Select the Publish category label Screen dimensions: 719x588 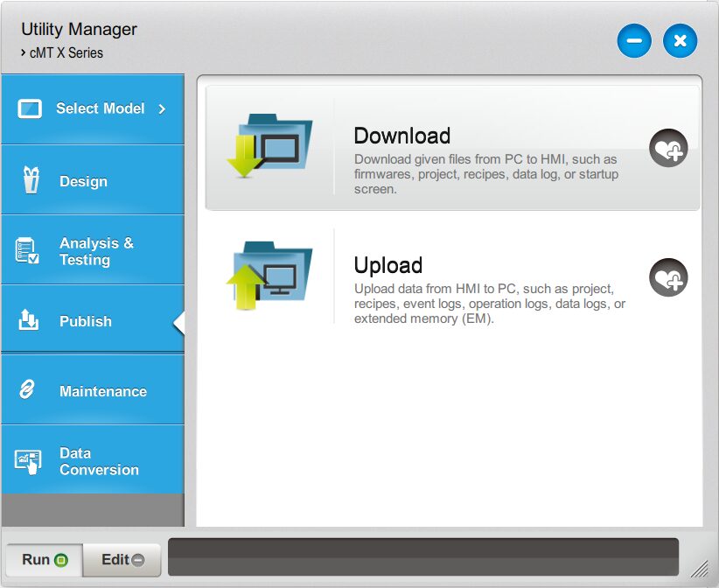[86, 321]
